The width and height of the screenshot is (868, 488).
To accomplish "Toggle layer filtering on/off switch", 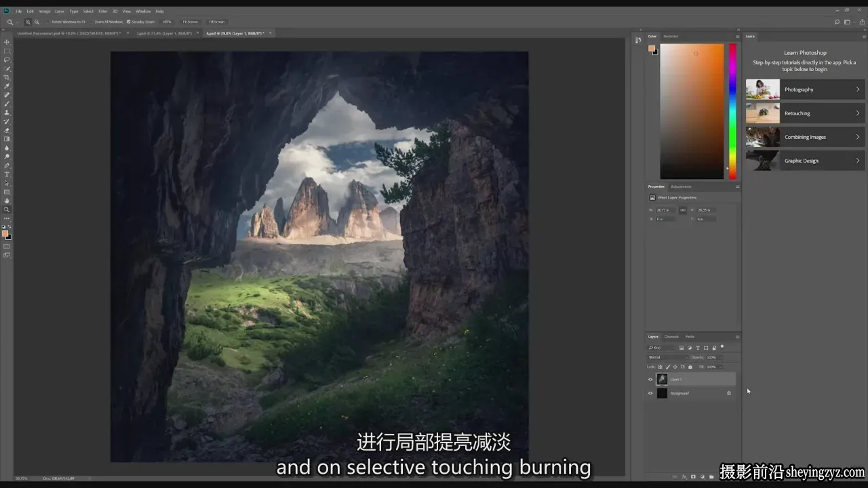I will click(722, 346).
